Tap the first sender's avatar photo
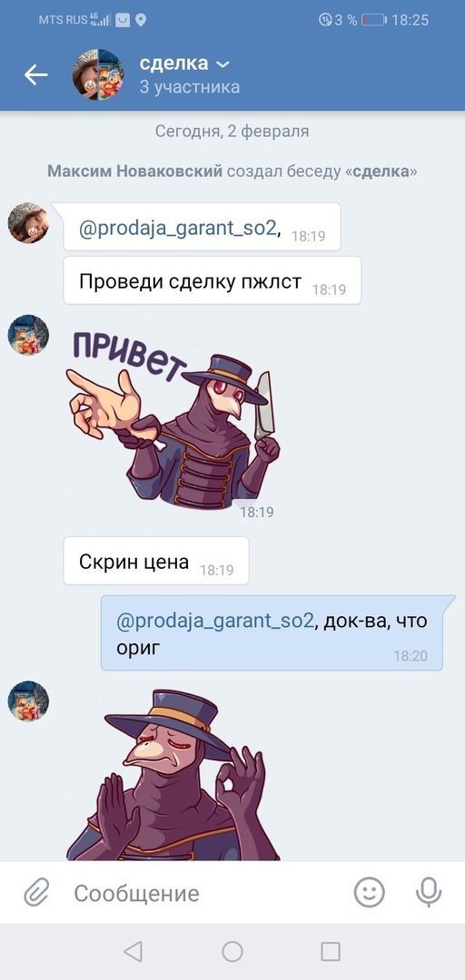The height and width of the screenshot is (980, 465). (x=28, y=222)
